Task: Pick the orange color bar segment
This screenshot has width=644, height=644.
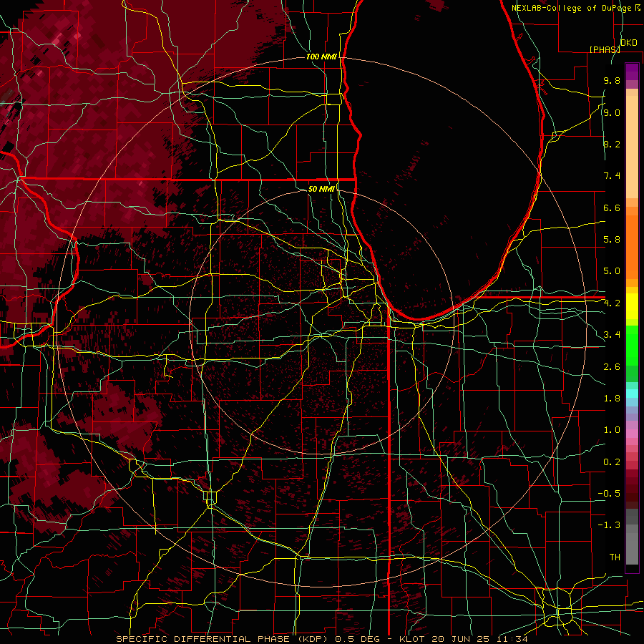Action: (x=632, y=246)
